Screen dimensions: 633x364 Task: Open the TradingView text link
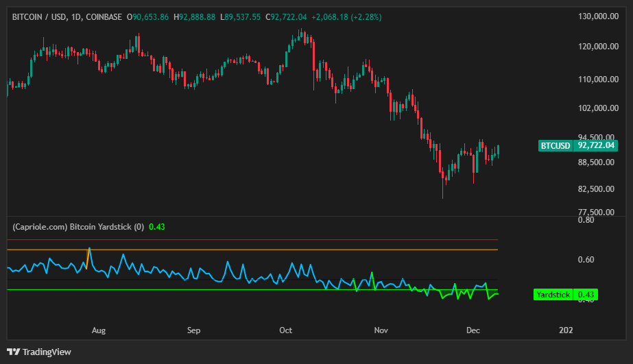[47, 352]
